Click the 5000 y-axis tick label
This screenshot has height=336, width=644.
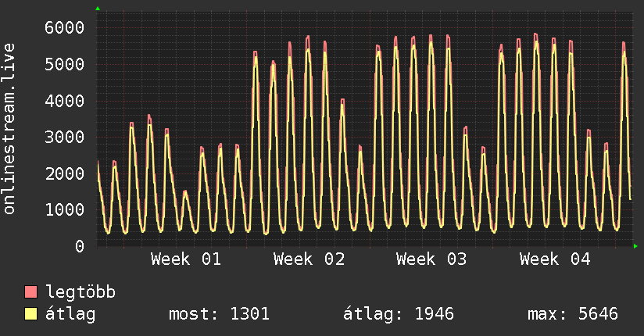click(64, 64)
